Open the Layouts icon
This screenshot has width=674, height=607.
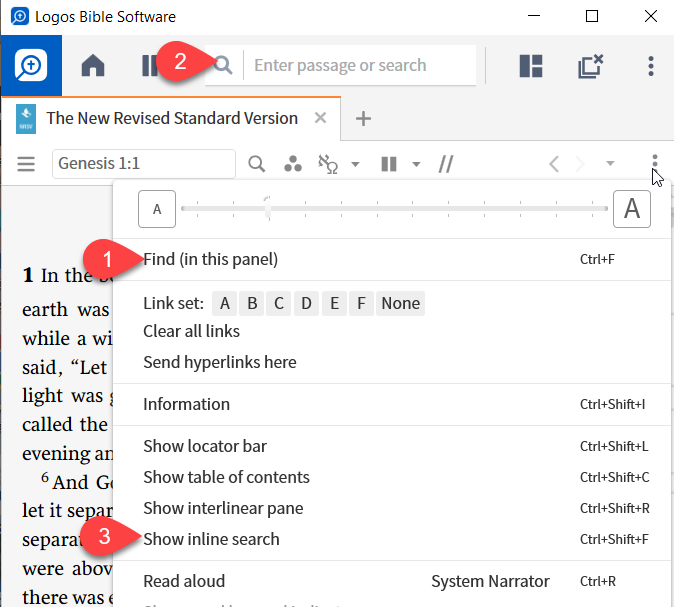(x=531, y=66)
